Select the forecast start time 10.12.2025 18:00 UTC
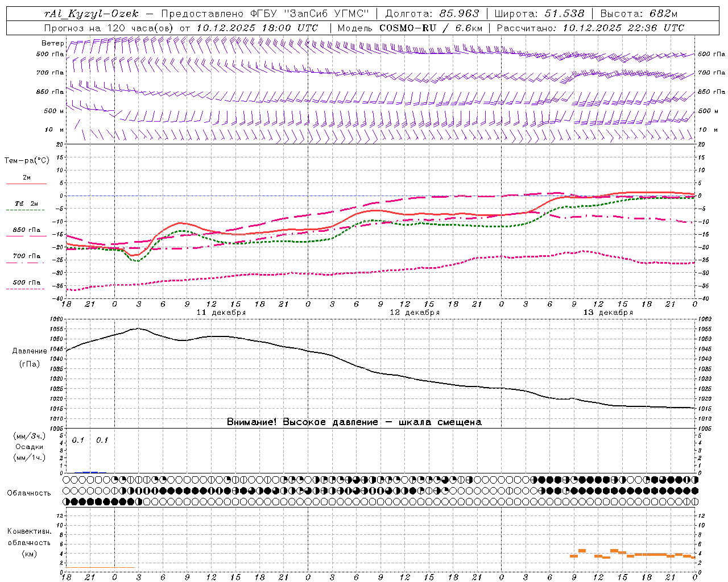 [257, 28]
